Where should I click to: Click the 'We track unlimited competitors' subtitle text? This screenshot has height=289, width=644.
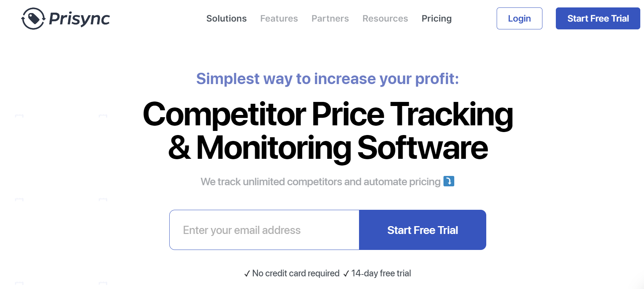320,182
